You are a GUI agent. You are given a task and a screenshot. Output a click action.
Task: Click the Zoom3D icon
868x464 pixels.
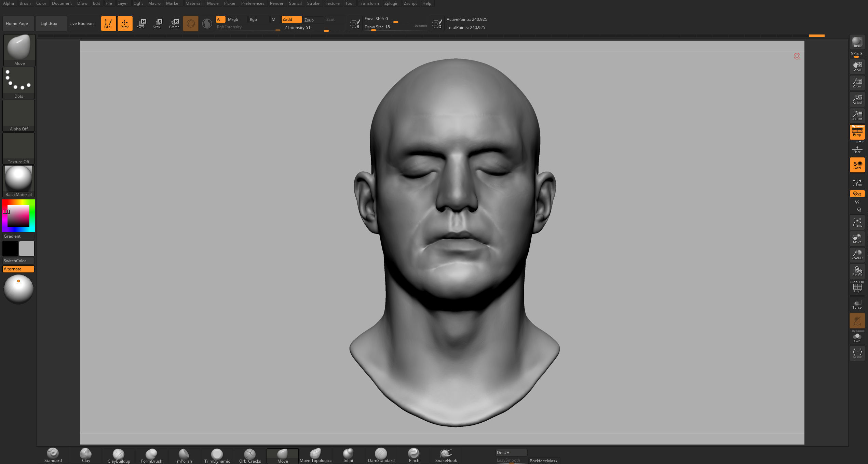(857, 255)
